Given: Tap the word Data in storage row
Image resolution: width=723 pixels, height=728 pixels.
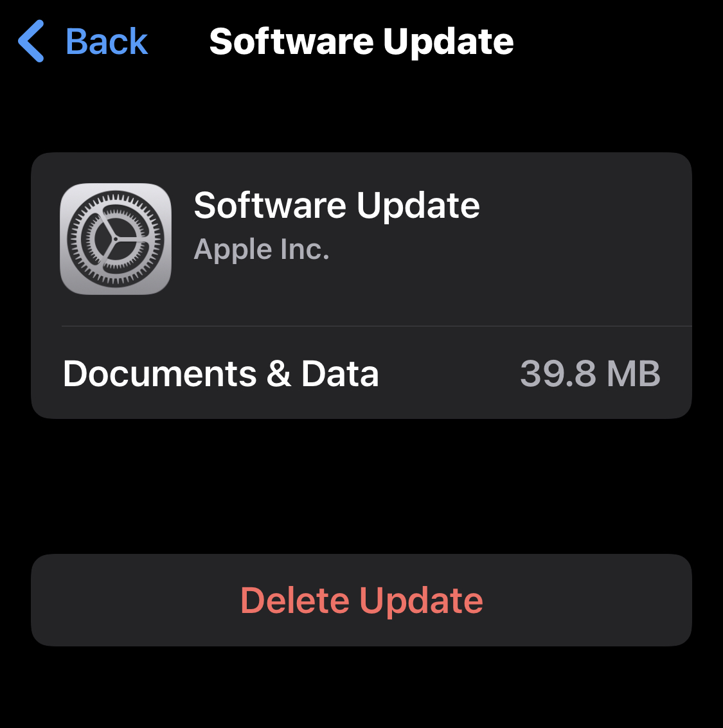Looking at the screenshot, I should point(340,373).
